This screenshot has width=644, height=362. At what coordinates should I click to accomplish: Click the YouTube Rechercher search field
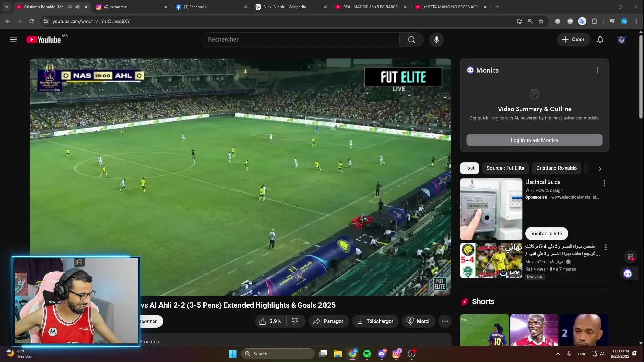tap(301, 39)
